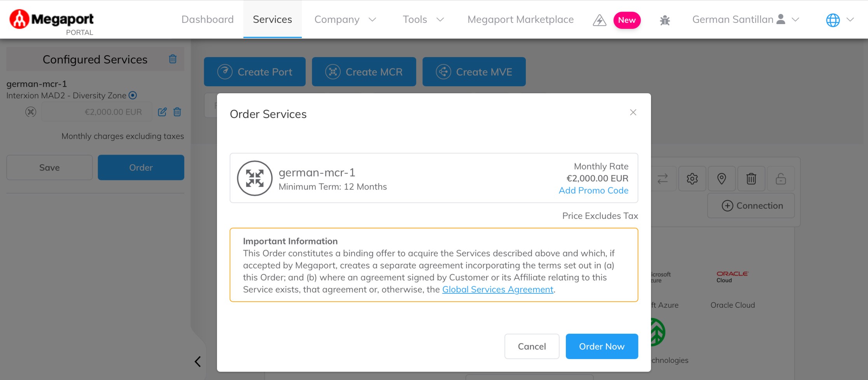Go to Megaport Marketplace
Image resolution: width=868 pixels, height=380 pixels.
click(x=520, y=19)
